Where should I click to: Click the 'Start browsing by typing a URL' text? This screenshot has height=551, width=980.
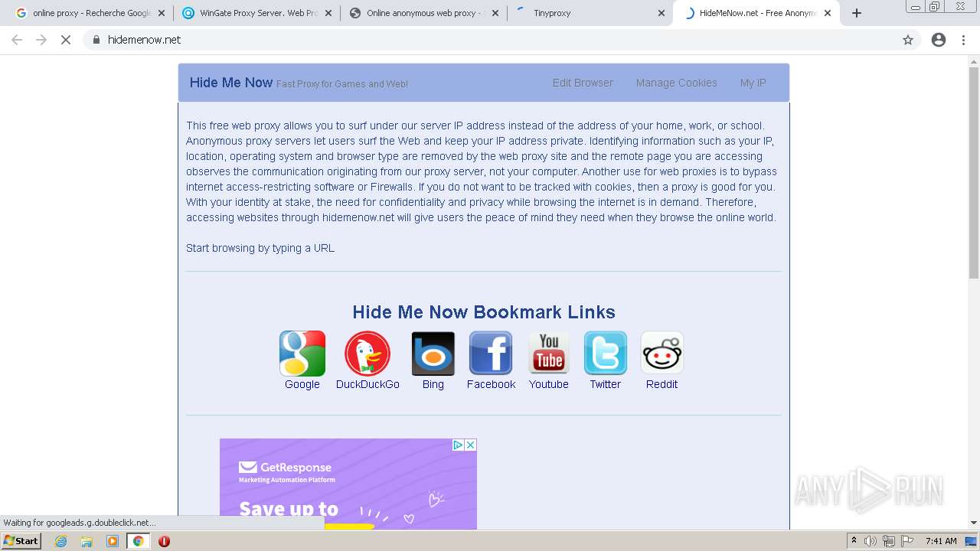pos(260,248)
